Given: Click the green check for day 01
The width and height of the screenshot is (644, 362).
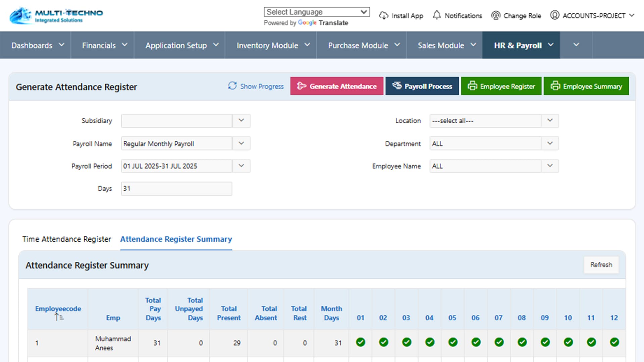Looking at the screenshot, I should [361, 342].
